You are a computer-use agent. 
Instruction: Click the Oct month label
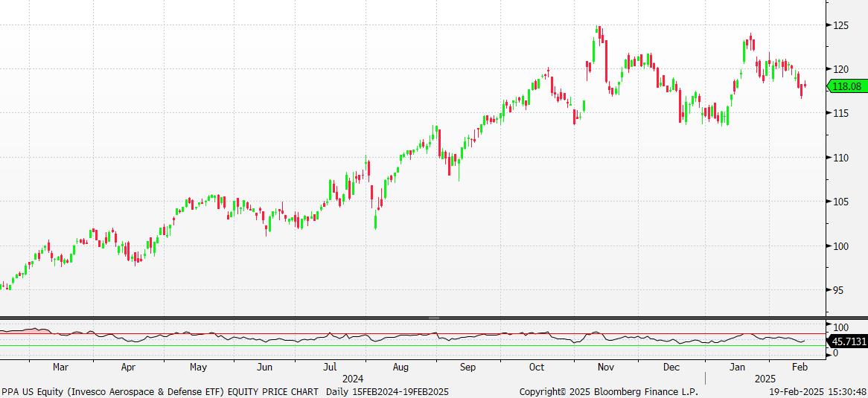pyautogui.click(x=537, y=367)
